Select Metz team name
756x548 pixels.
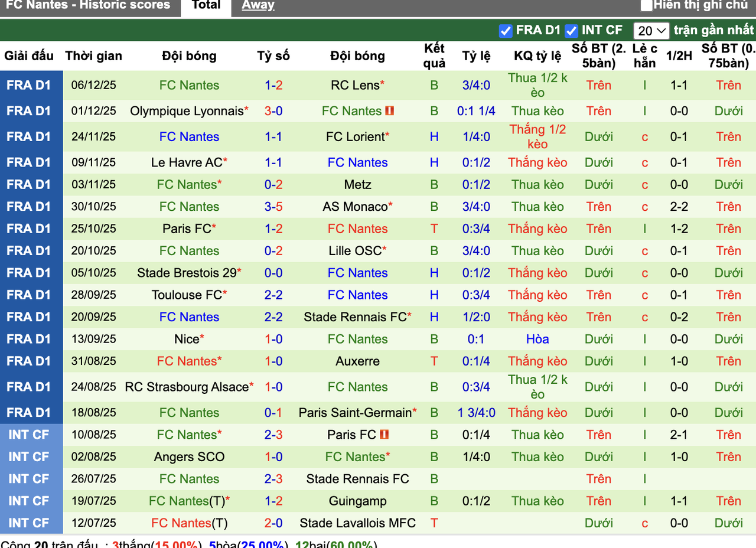(357, 185)
